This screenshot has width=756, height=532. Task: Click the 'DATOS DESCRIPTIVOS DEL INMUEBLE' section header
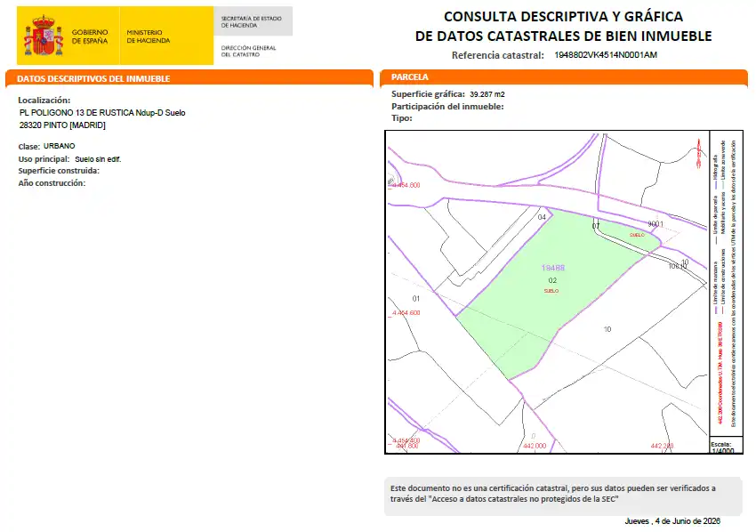coord(93,78)
